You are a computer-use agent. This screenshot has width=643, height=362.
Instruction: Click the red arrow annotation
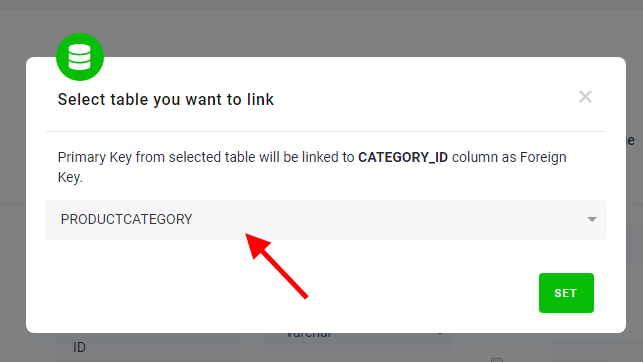pos(276,266)
